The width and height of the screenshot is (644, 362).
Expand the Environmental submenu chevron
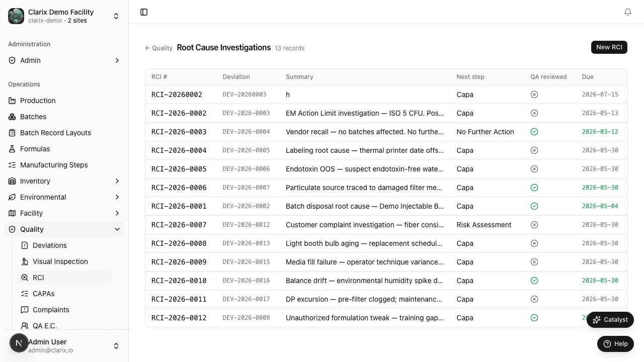(117, 197)
